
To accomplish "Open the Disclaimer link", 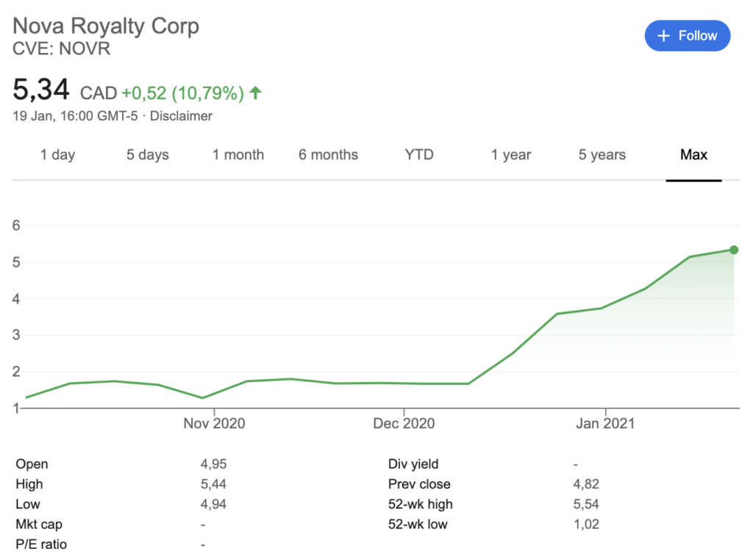I will click(181, 116).
